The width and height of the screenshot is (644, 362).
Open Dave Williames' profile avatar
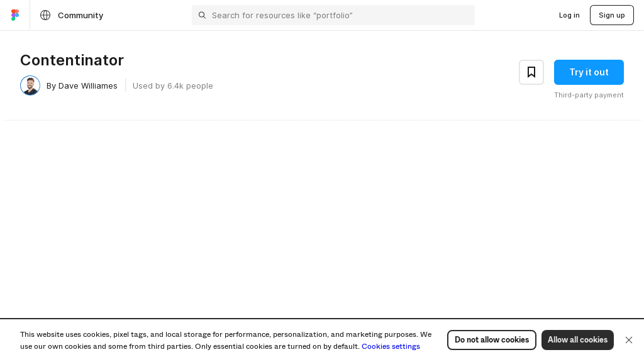point(30,85)
